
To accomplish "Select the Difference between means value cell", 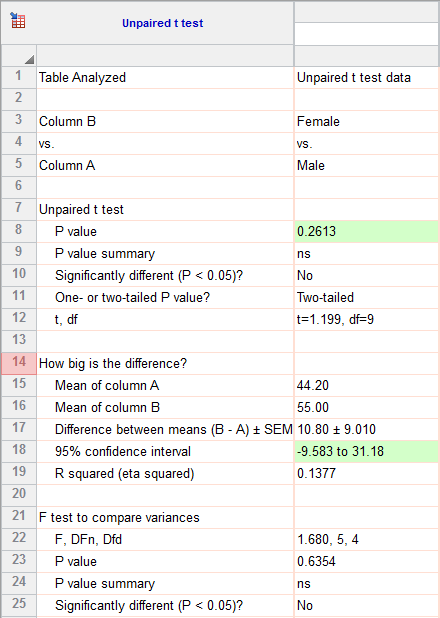I will click(366, 429).
